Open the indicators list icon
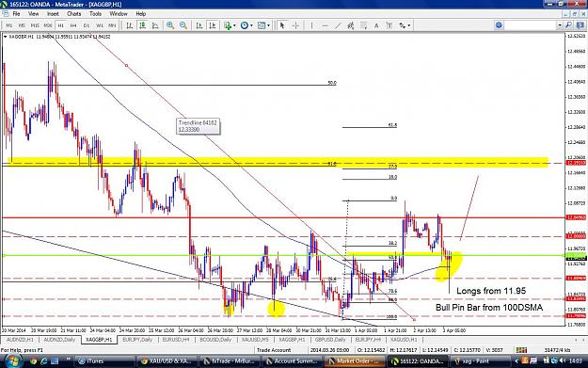Screen dimensions: 588x368 click(228, 25)
